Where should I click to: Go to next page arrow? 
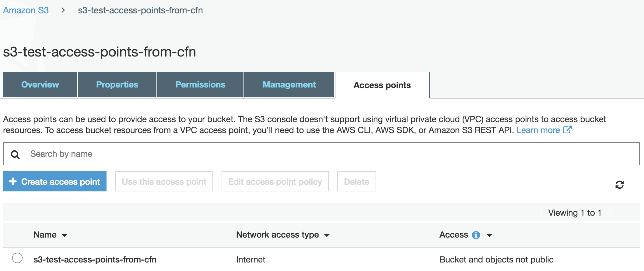tap(610, 213)
